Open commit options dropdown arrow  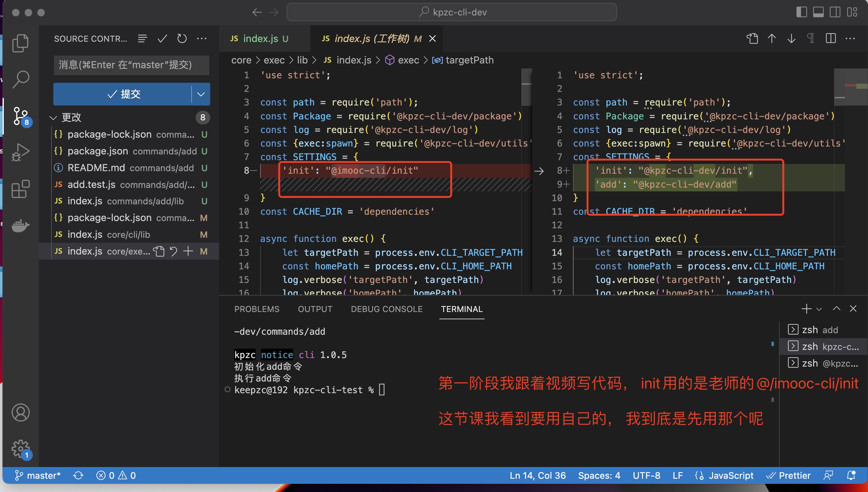tap(201, 94)
